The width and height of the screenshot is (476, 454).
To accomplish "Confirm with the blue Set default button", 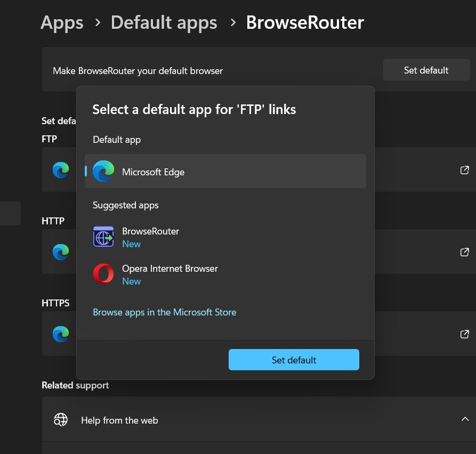I will (294, 360).
